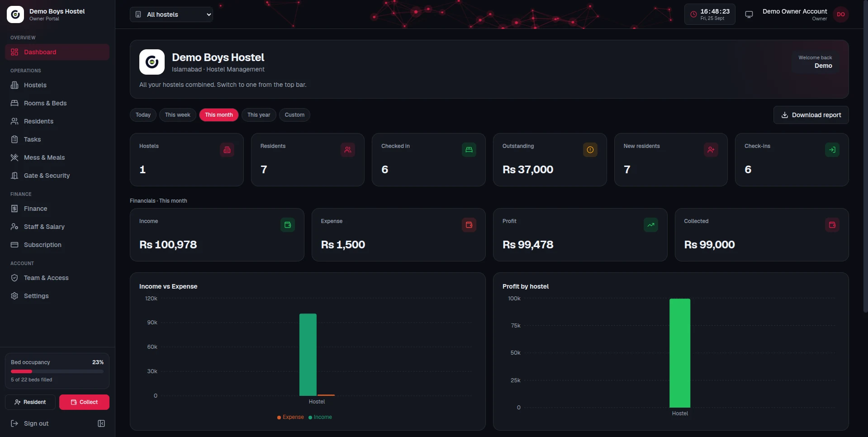Click the Tasks clipboard icon
The height and width of the screenshot is (437, 868).
[14, 139]
